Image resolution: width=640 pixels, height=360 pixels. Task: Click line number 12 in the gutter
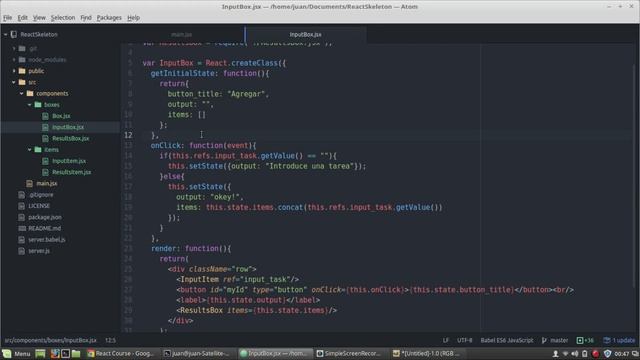click(128, 135)
